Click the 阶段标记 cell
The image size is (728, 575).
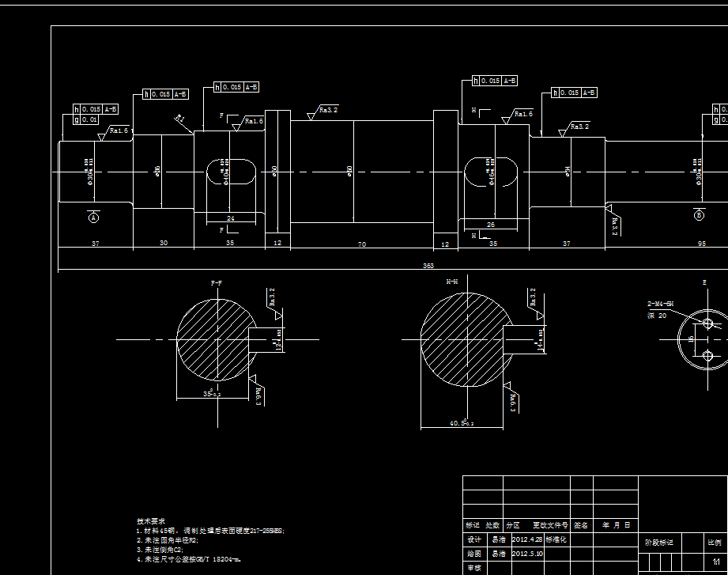point(658,543)
